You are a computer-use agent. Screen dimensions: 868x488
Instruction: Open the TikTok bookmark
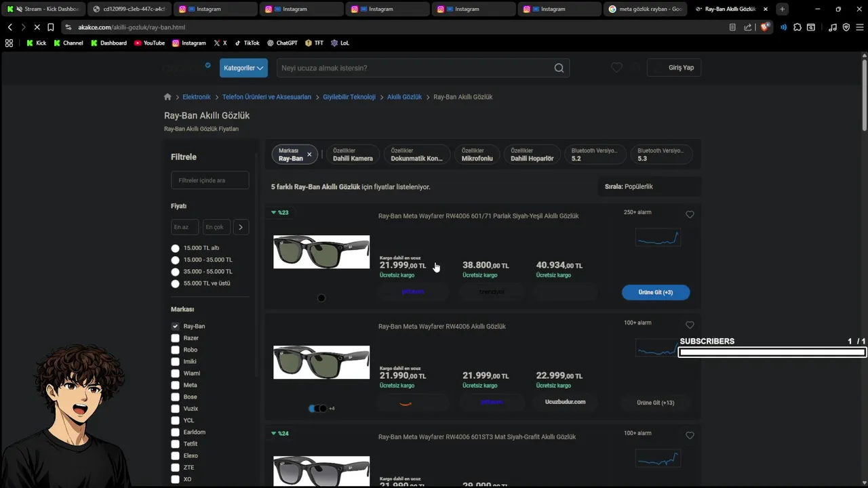(247, 43)
